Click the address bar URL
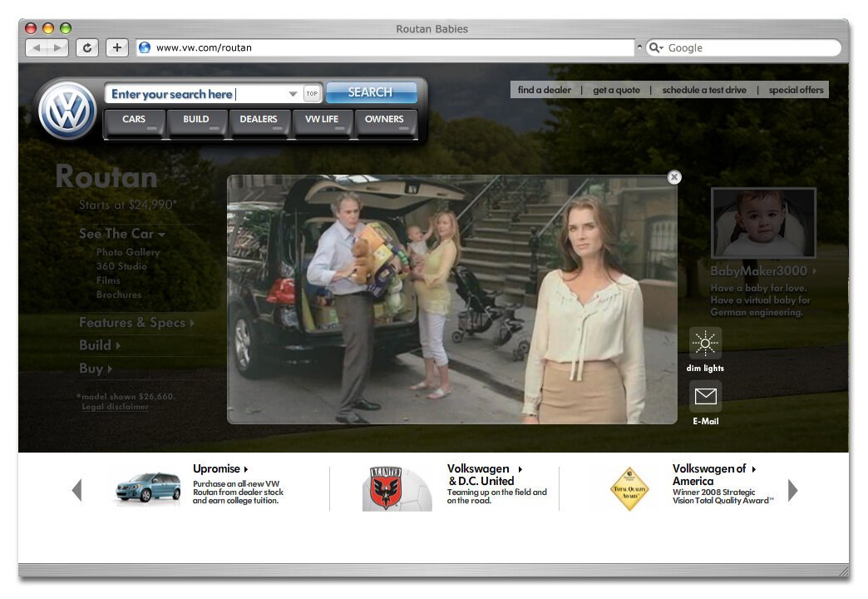This screenshot has height=599, width=868. point(204,47)
